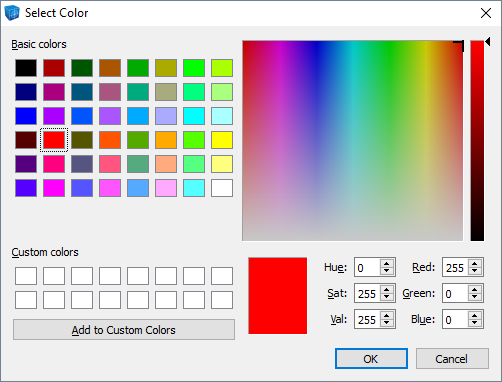This screenshot has height=382, width=502.
Task: Select the black basic color swatch
Action: [26, 68]
